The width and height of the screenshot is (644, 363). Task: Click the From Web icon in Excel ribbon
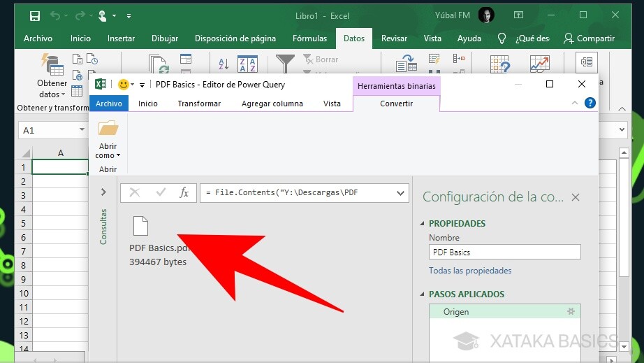78,76
